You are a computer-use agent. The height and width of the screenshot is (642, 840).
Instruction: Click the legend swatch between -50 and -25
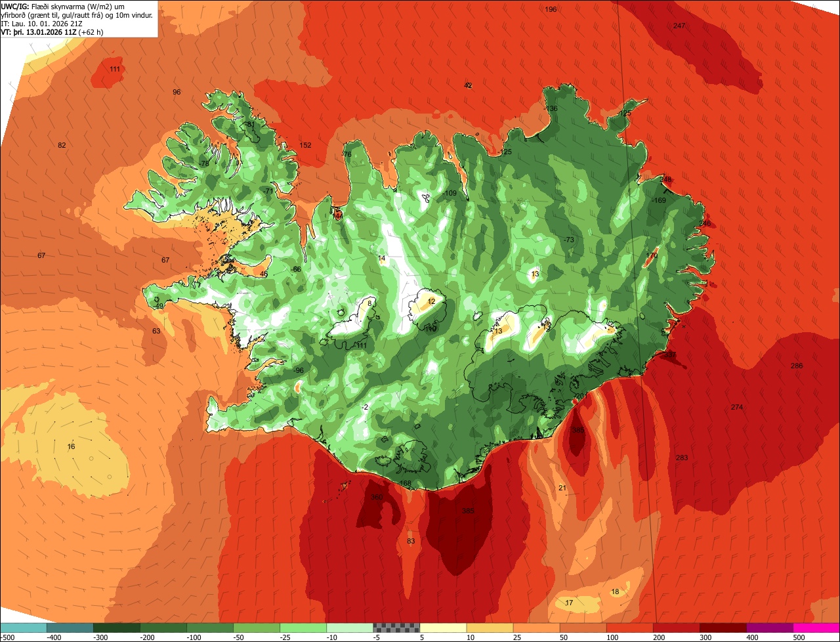click(x=256, y=627)
